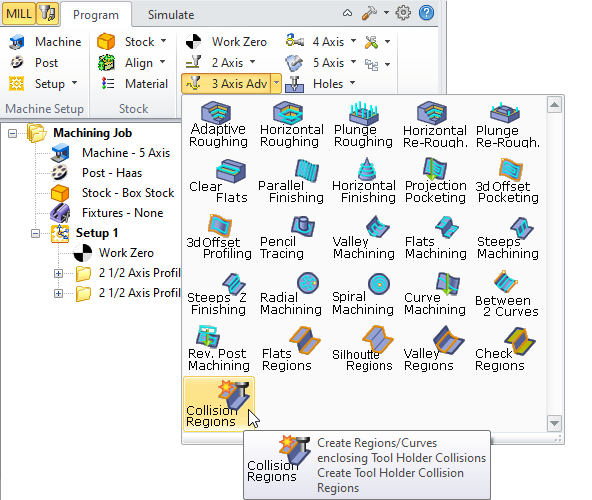Choose Curve Machining toolpath
The width and height of the screenshot is (592, 500).
pyautogui.click(x=435, y=293)
